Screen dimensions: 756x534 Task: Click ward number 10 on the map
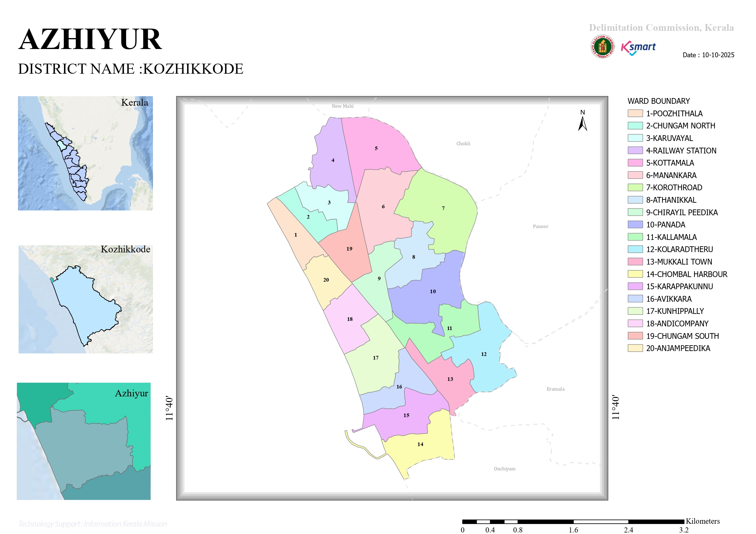click(433, 292)
